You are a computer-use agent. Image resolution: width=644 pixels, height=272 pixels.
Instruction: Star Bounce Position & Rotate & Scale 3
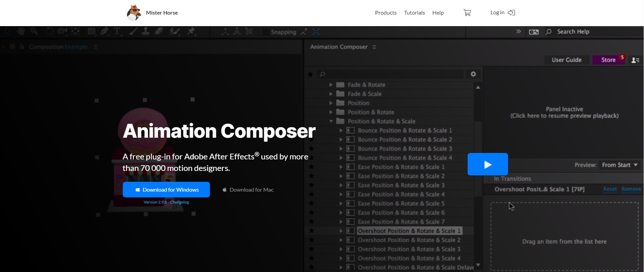(311, 149)
